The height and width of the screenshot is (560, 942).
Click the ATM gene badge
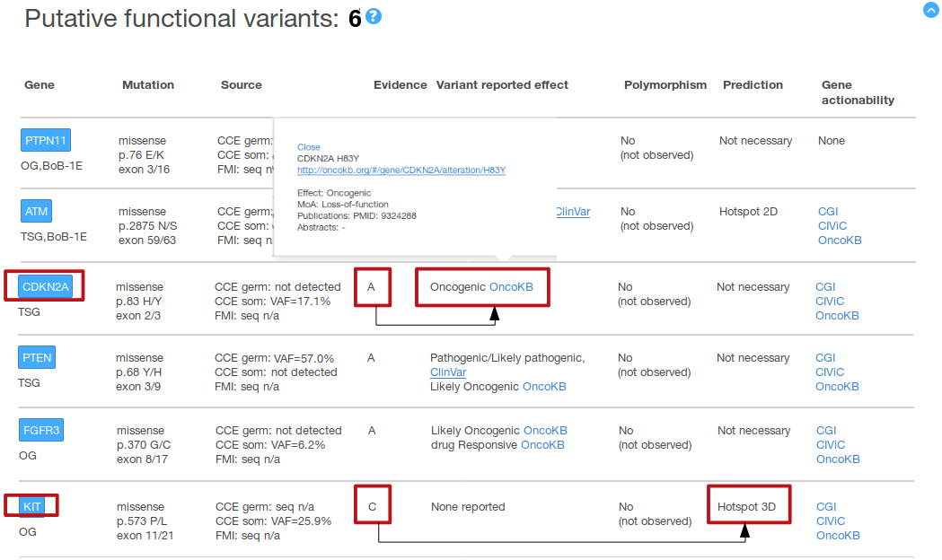click(37, 212)
